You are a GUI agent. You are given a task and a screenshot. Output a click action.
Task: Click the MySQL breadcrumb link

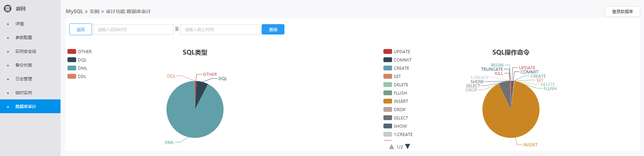click(74, 11)
